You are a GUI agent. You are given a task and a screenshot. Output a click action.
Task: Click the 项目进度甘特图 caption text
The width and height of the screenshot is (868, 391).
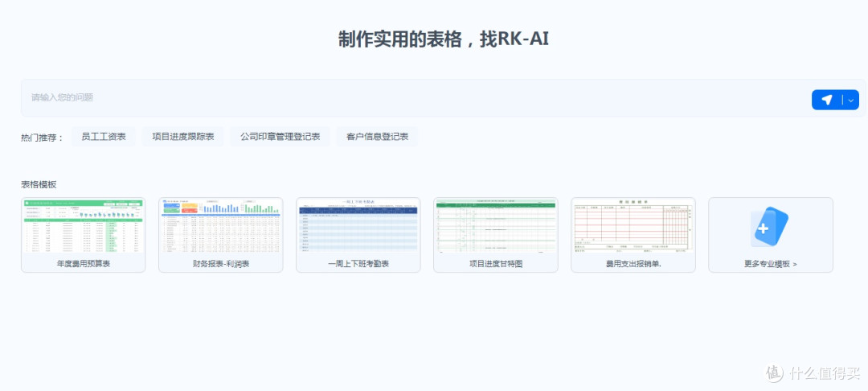click(x=495, y=264)
